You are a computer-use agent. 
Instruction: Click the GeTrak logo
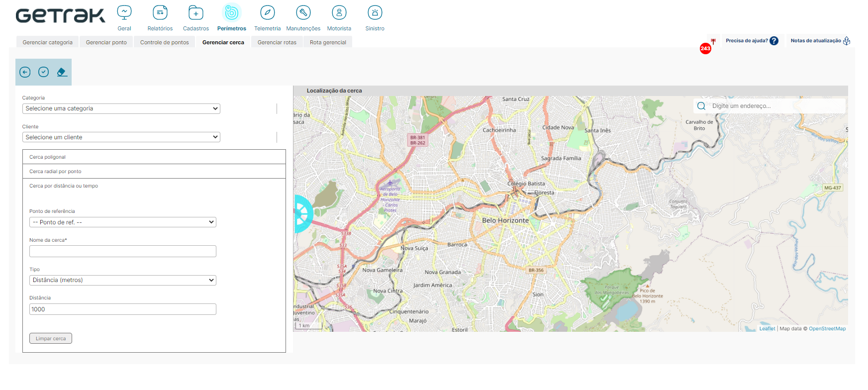(x=60, y=15)
